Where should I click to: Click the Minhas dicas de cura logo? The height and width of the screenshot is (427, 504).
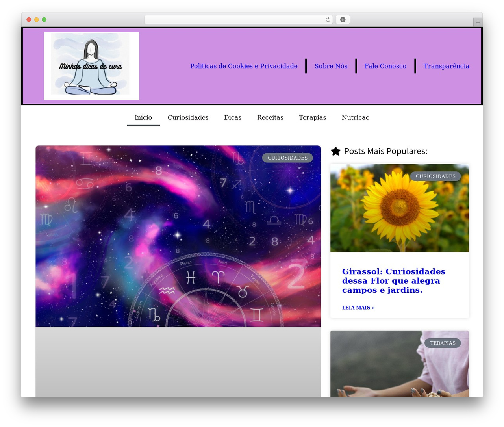tap(91, 66)
